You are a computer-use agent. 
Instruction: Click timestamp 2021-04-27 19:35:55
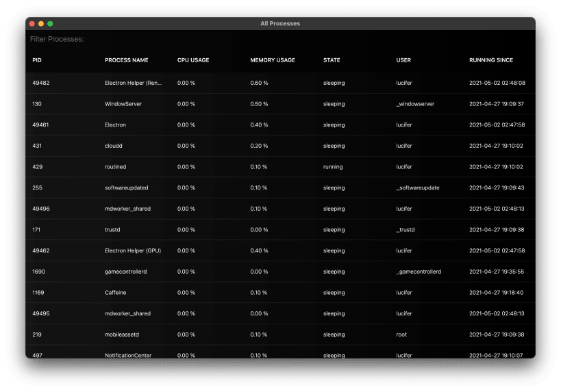497,272
